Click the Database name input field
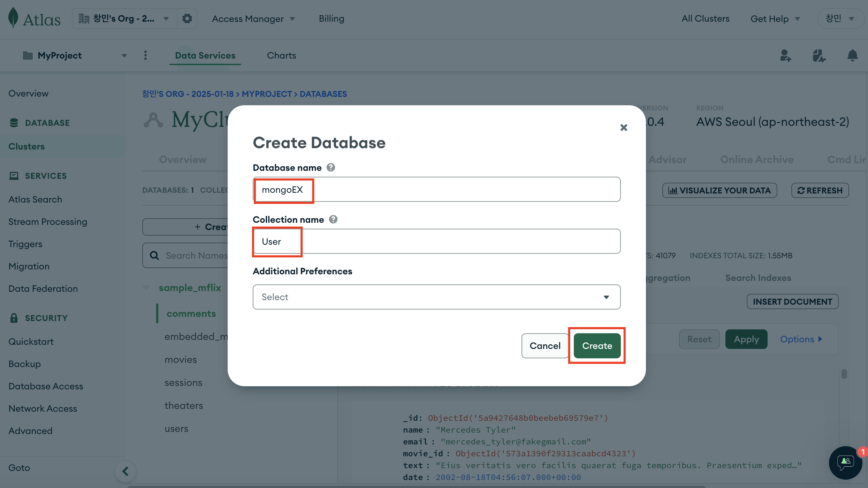The height and width of the screenshot is (488, 868). [x=453, y=190]
